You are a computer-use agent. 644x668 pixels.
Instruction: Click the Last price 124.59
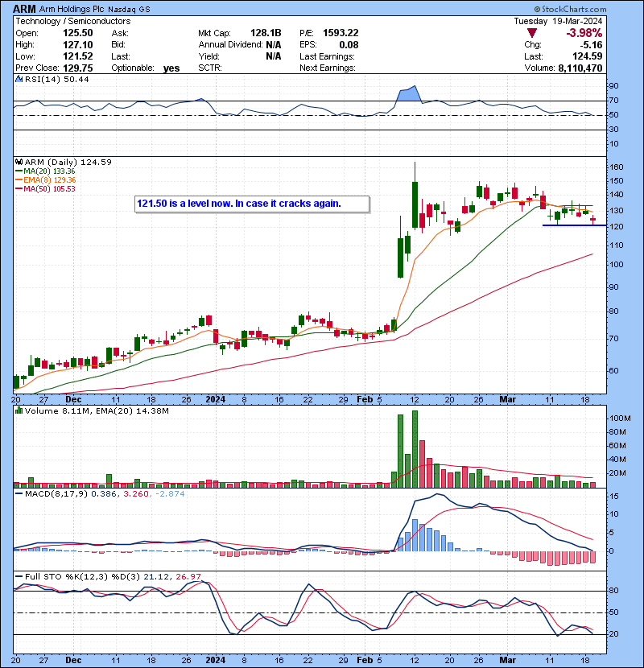point(588,56)
